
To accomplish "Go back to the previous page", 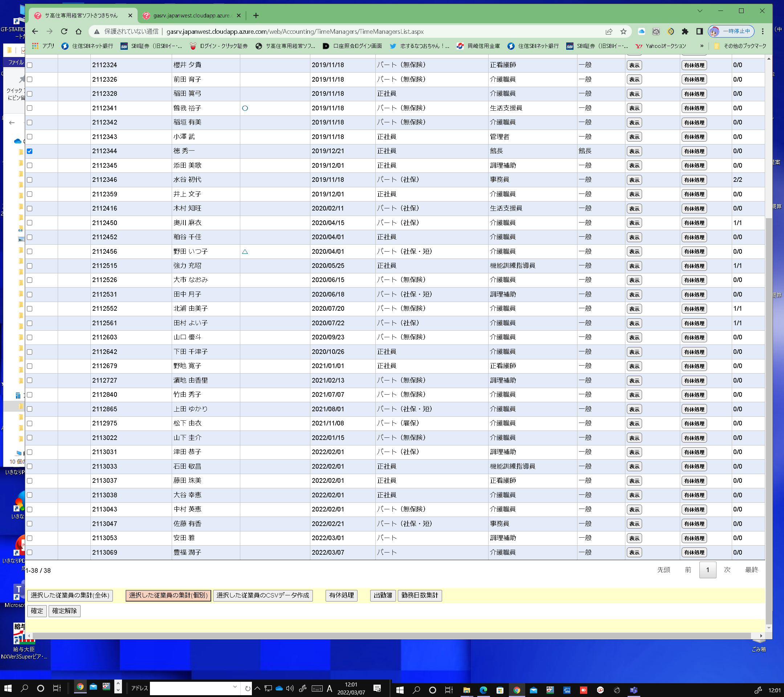I will pyautogui.click(x=35, y=32).
